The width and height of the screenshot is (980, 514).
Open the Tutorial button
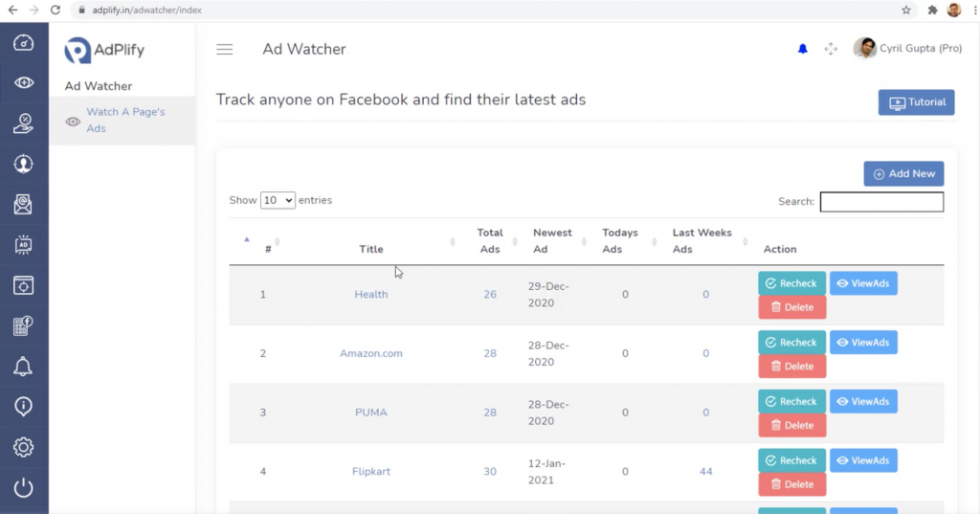pyautogui.click(x=916, y=102)
